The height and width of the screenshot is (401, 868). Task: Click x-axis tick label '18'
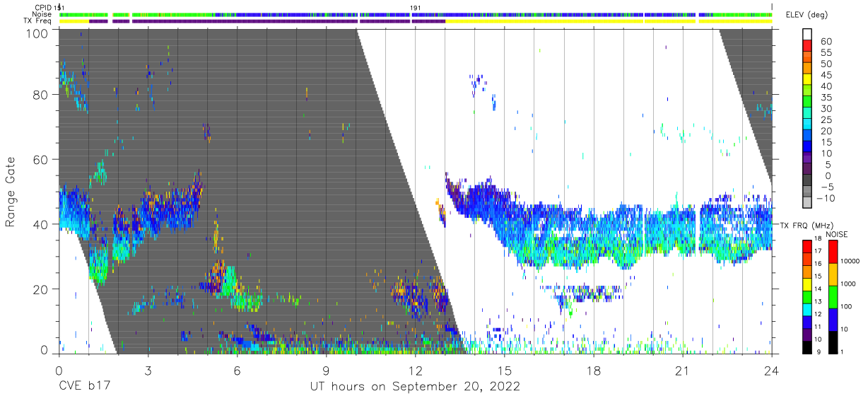tap(594, 371)
